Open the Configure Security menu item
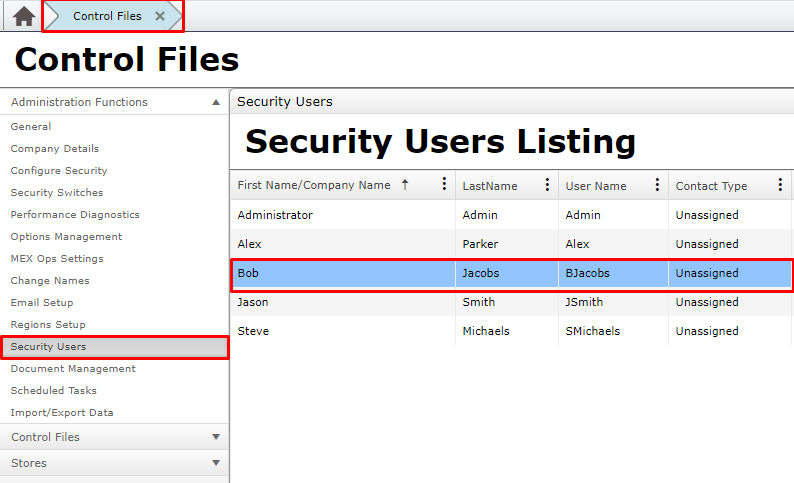Image resolution: width=794 pixels, height=483 pixels. click(x=59, y=171)
